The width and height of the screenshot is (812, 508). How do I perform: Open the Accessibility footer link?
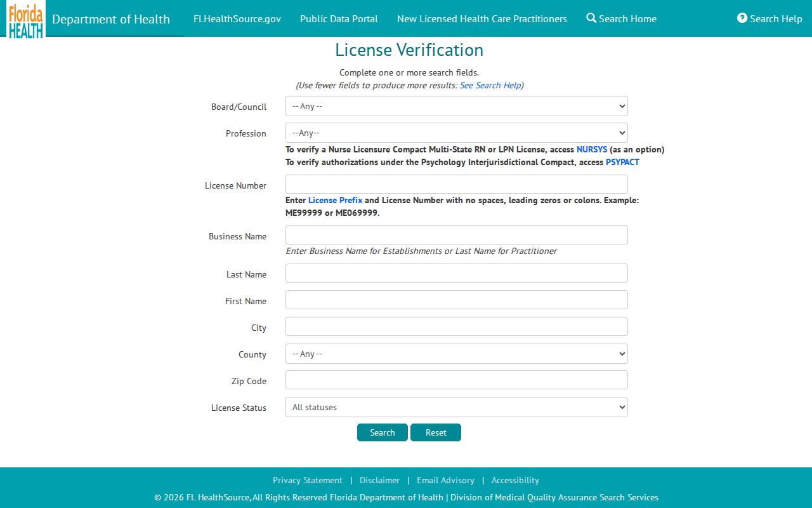click(x=515, y=480)
